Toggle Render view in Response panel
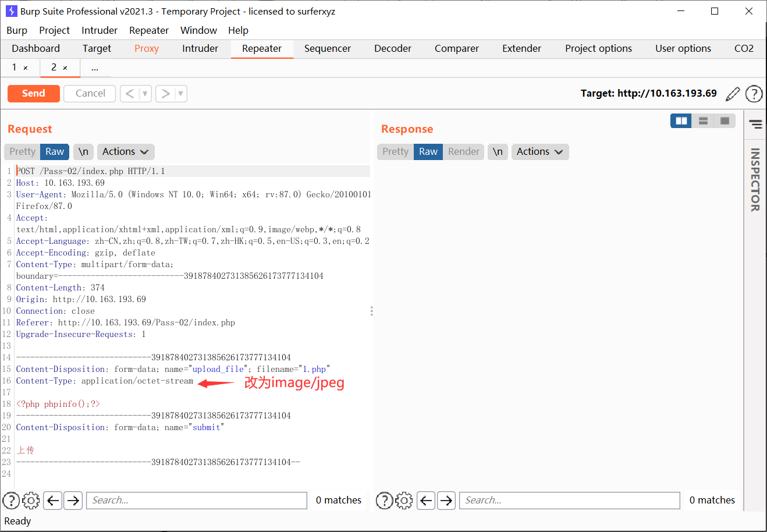The image size is (767, 532). click(464, 151)
